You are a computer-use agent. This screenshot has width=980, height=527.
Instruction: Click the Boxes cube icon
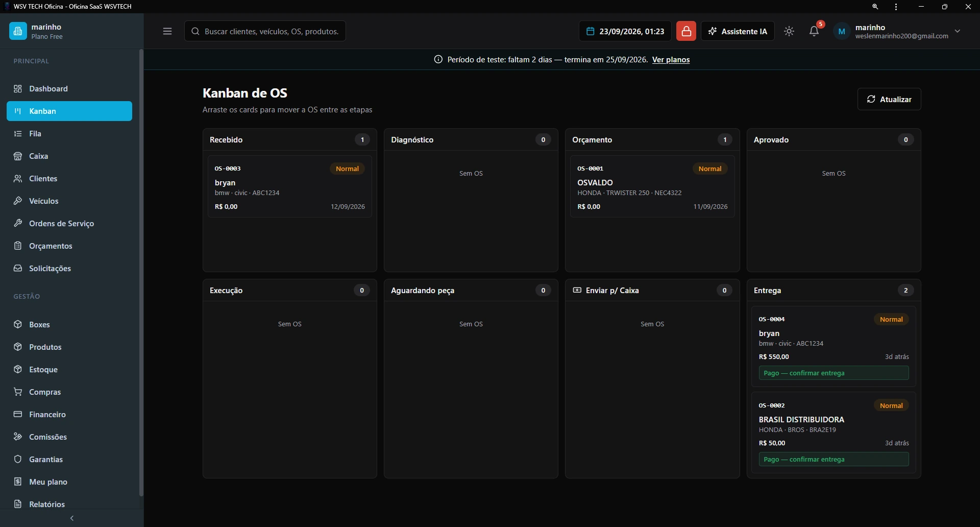(18, 325)
